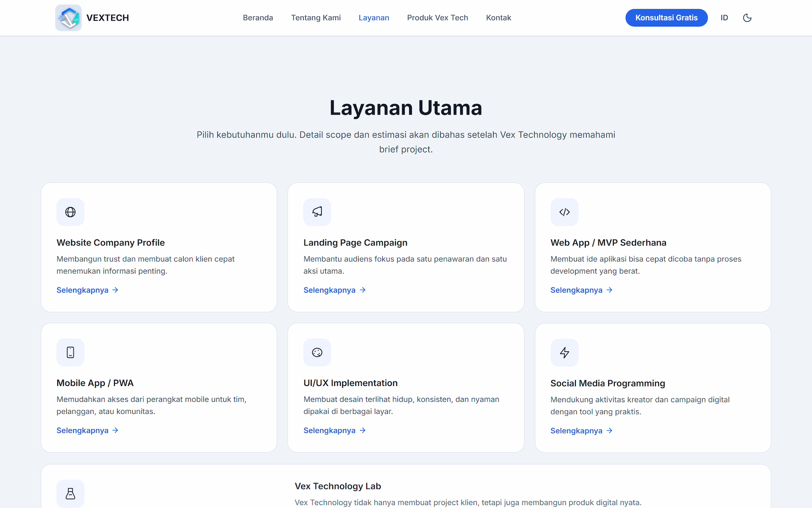Go to Tentang Kami page
This screenshot has width=812, height=508.
click(x=316, y=18)
